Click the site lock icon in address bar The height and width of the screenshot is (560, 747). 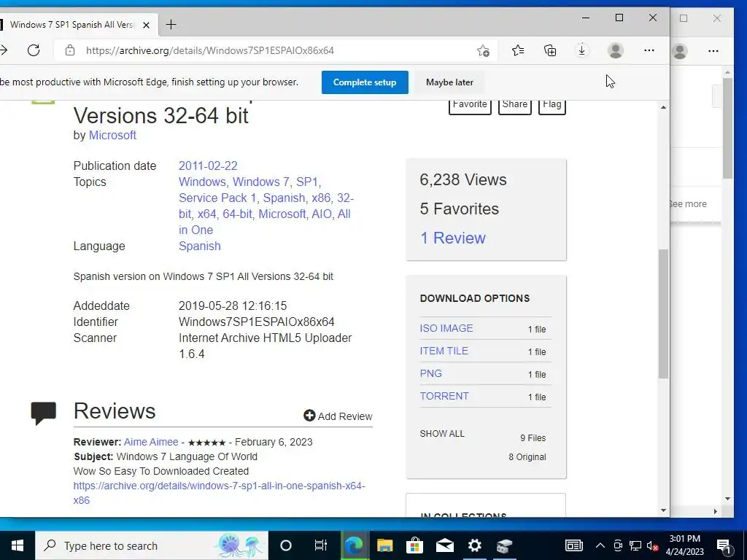click(x=70, y=50)
